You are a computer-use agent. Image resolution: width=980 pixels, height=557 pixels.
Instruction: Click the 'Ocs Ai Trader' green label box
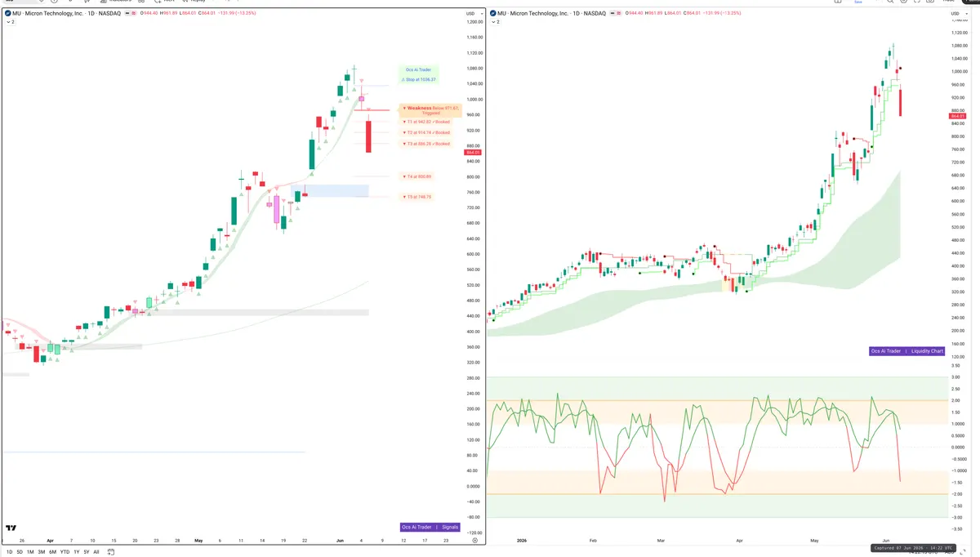click(419, 70)
